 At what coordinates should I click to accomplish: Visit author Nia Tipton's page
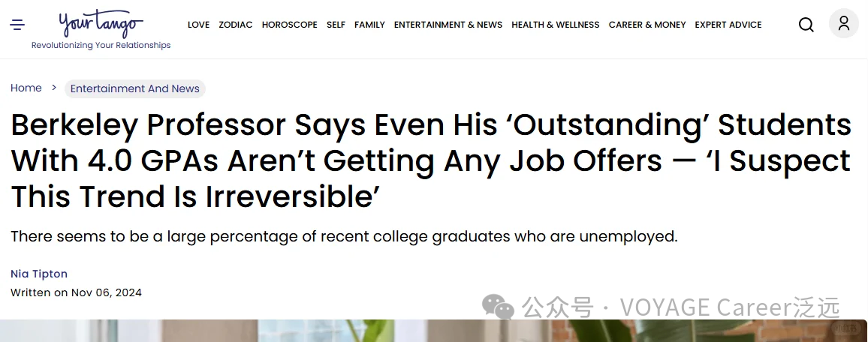[x=39, y=274]
